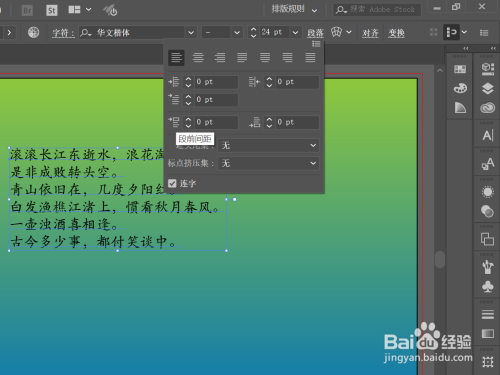This screenshot has height=375, width=500.
Task: Expand the font style dropdown arrow
Action: 237,33
